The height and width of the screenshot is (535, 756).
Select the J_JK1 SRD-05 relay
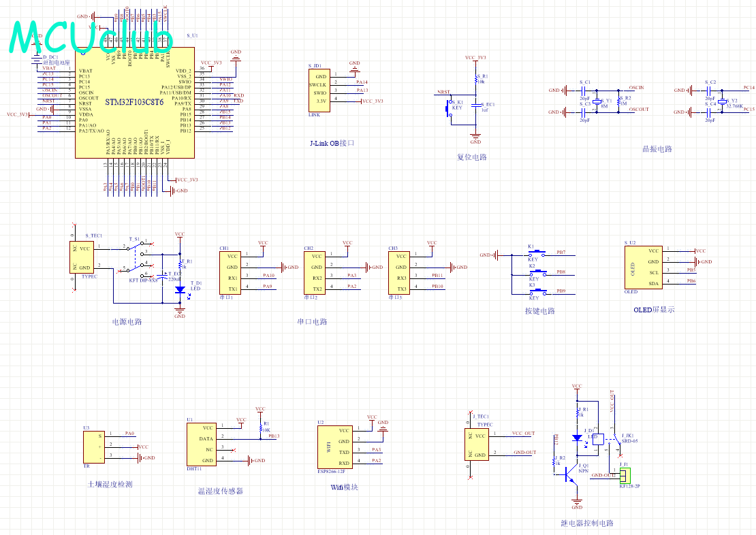pyautogui.click(x=606, y=440)
